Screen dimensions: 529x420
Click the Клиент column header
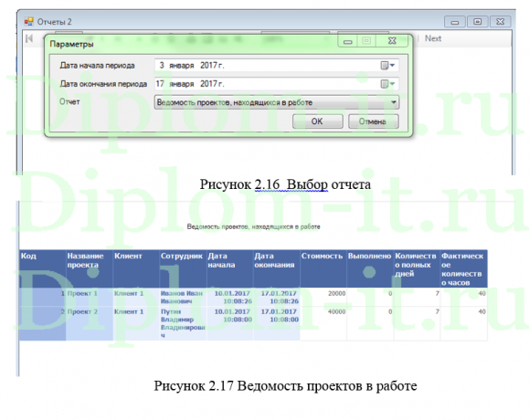click(x=136, y=268)
